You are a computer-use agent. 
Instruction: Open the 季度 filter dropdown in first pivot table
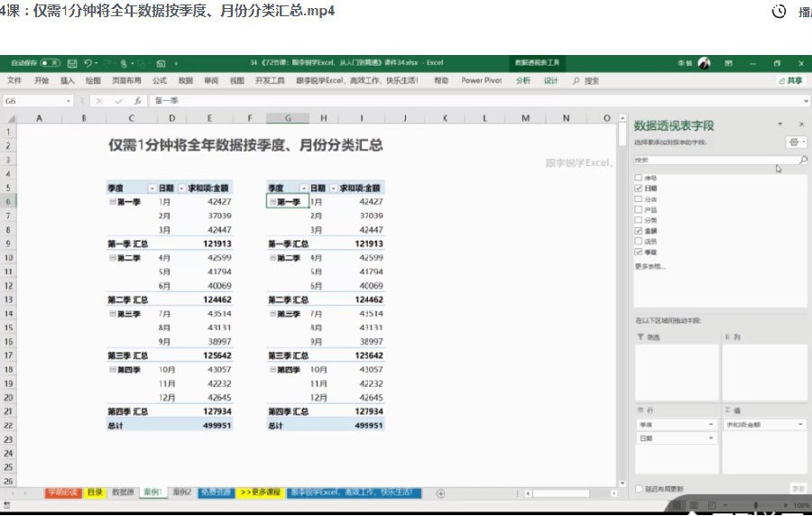[x=152, y=188]
